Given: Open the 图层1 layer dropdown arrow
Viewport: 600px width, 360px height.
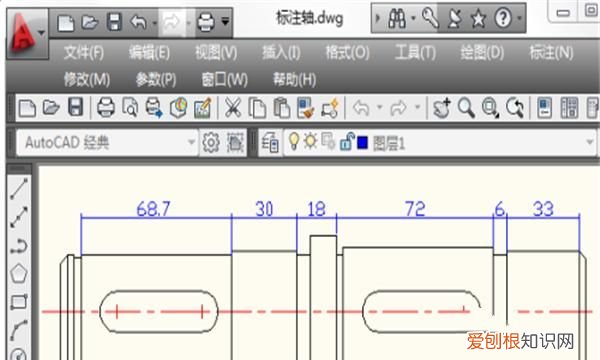Looking at the screenshot, I should (590, 142).
